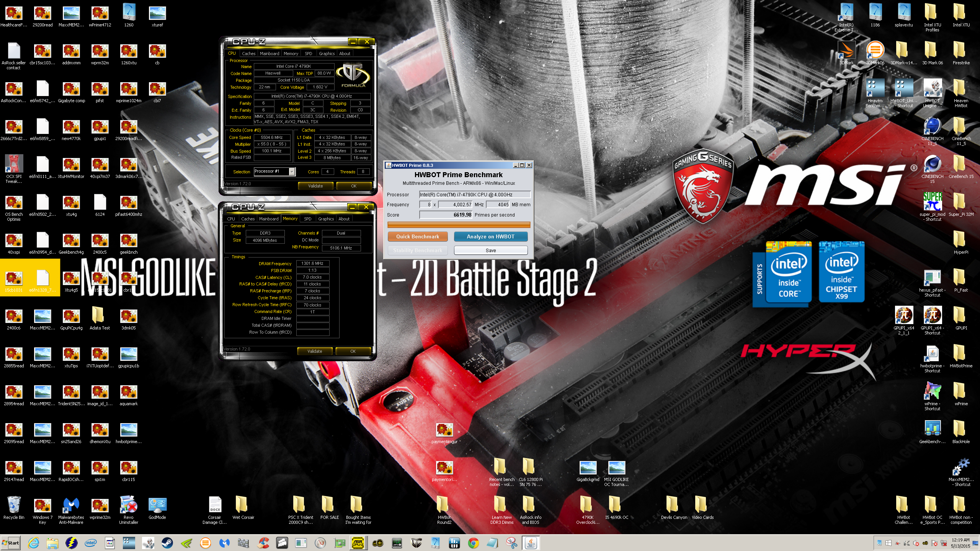
Task: Click Save in HWBOT Prime
Action: click(x=491, y=250)
